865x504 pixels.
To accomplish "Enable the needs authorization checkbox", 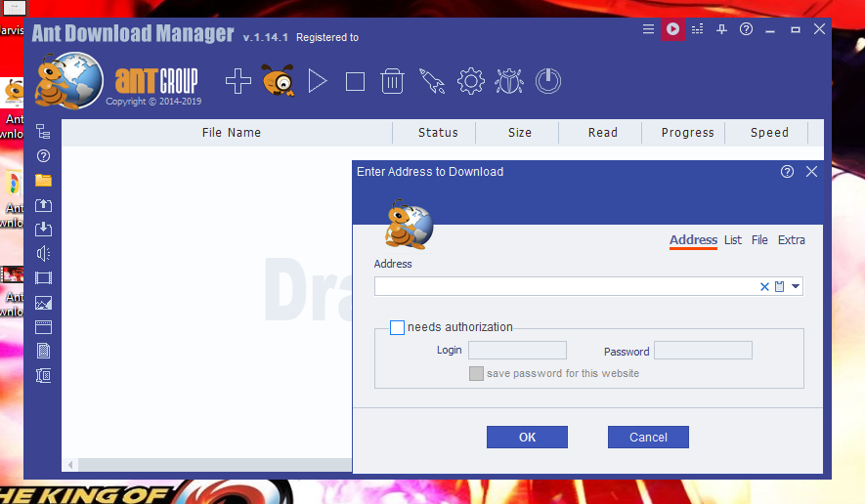I will [x=397, y=327].
